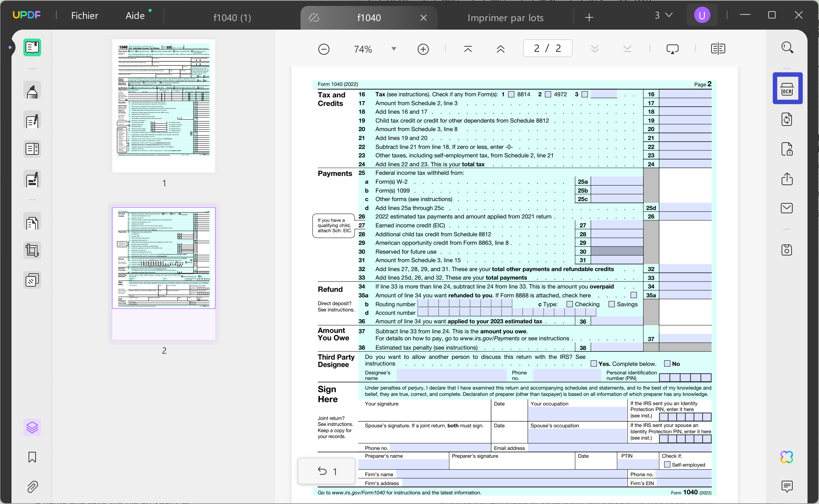Open the bookmarks panel
The width and height of the screenshot is (819, 504).
(x=32, y=457)
